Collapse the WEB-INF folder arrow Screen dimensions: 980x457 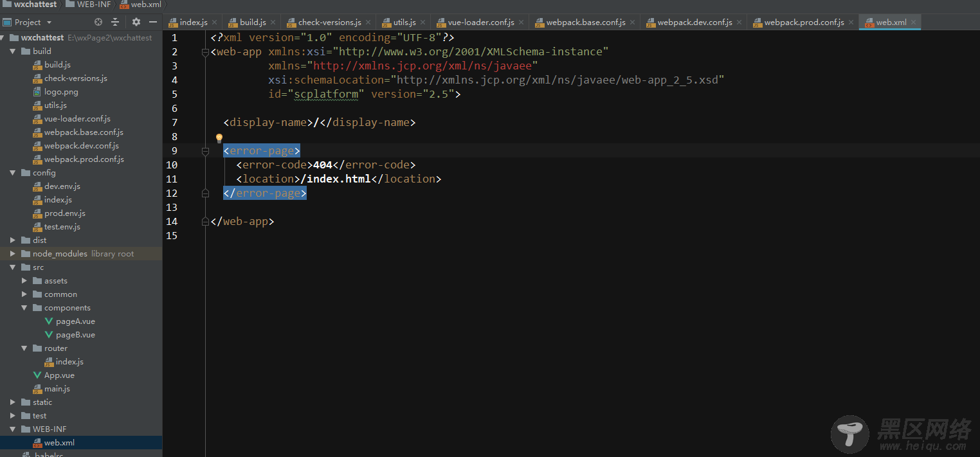click(x=13, y=429)
